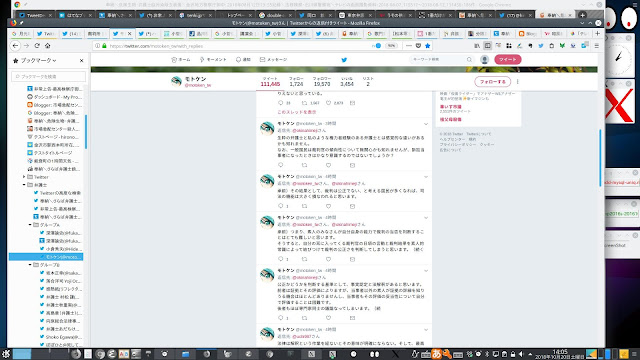
Task: Open Firefox home page icon
Action: tap(47, 46)
